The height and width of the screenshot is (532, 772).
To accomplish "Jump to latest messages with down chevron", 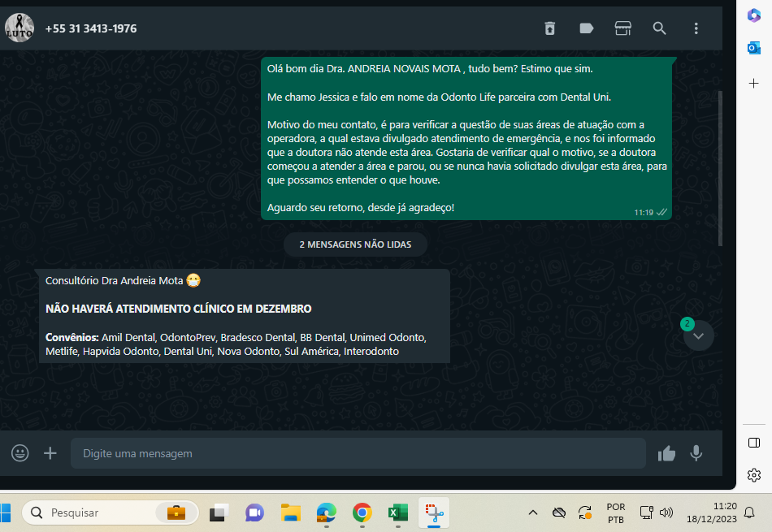I will click(x=698, y=336).
